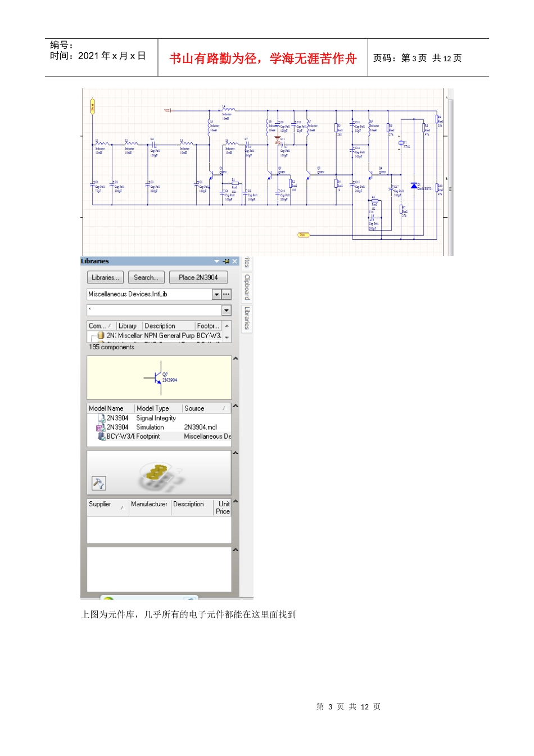Sort by Component name column header
Viewport: 534px width, 756px height.
point(102,326)
